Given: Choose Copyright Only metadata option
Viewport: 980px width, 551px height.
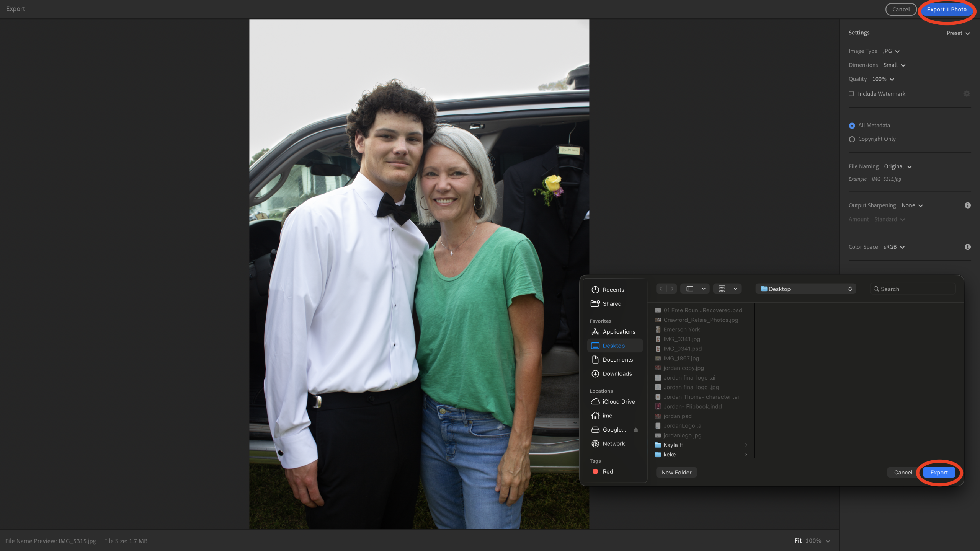Looking at the screenshot, I should point(852,139).
